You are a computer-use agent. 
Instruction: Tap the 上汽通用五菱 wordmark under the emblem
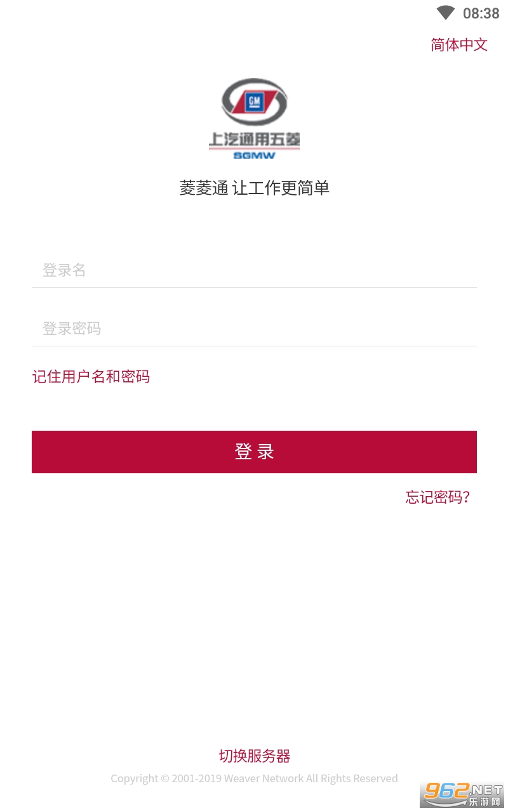click(254, 140)
